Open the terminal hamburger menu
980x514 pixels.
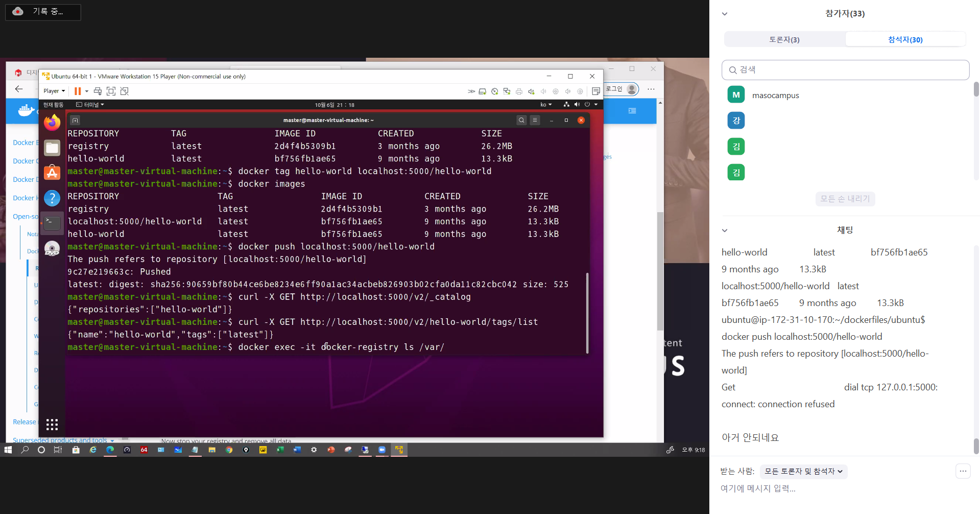535,120
